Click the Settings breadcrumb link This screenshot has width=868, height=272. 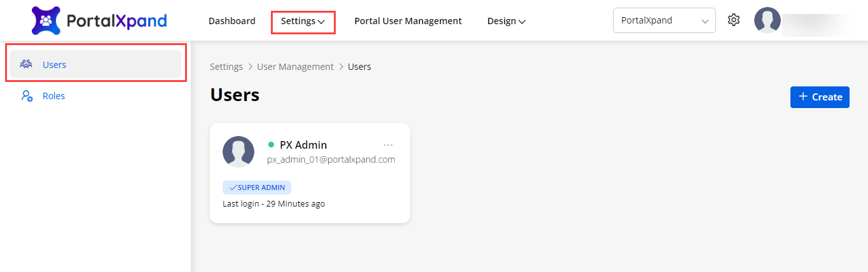226,67
